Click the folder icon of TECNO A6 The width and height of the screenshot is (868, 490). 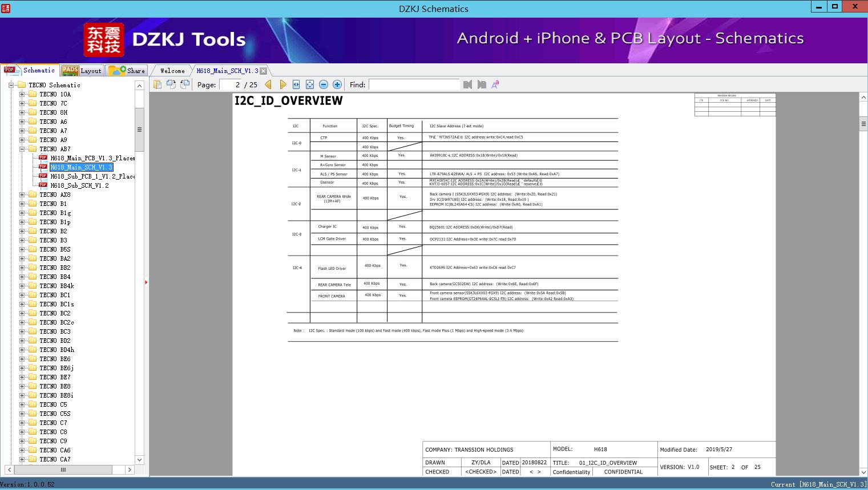(33, 122)
